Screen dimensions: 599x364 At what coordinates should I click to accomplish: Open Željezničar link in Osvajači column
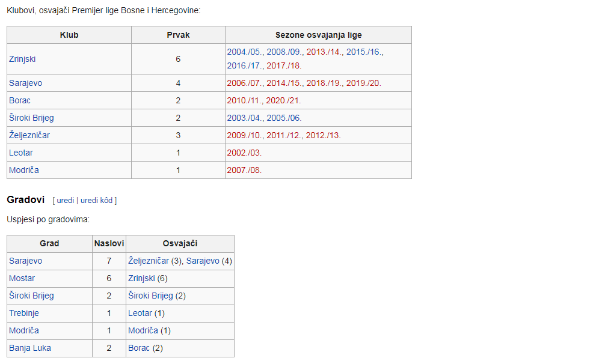tap(148, 261)
